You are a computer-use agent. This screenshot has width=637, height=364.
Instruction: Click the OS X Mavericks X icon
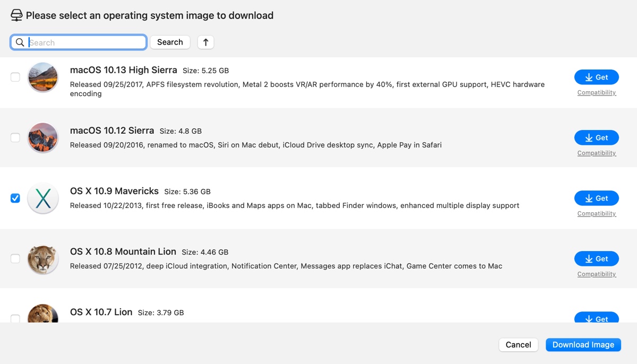click(43, 198)
